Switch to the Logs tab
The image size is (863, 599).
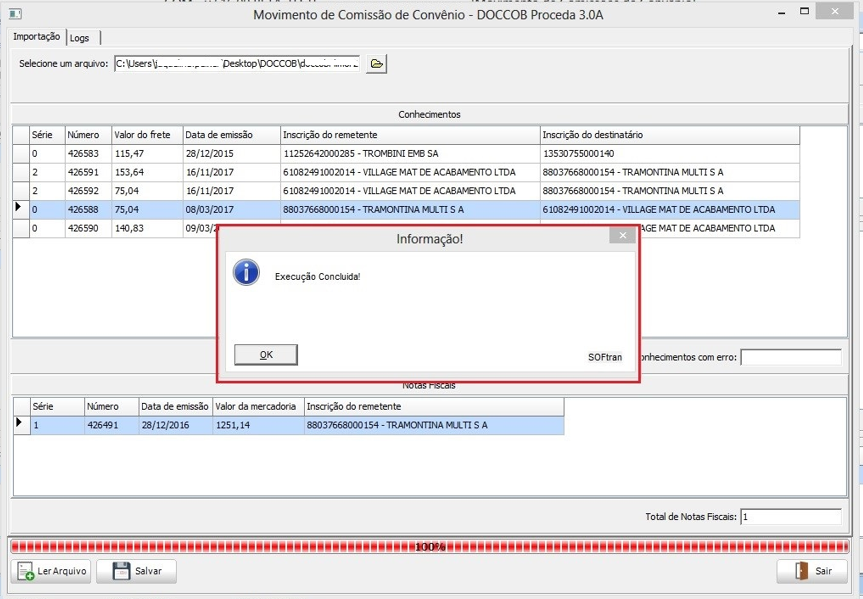80,38
